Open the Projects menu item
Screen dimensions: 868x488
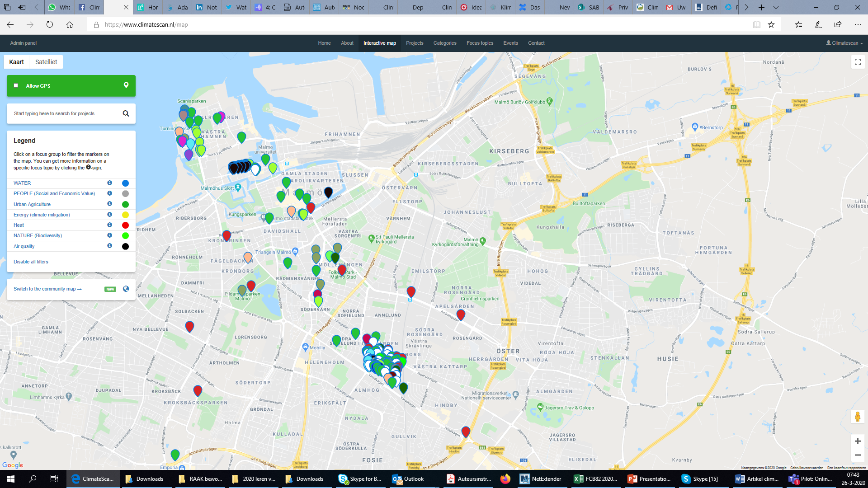415,43
